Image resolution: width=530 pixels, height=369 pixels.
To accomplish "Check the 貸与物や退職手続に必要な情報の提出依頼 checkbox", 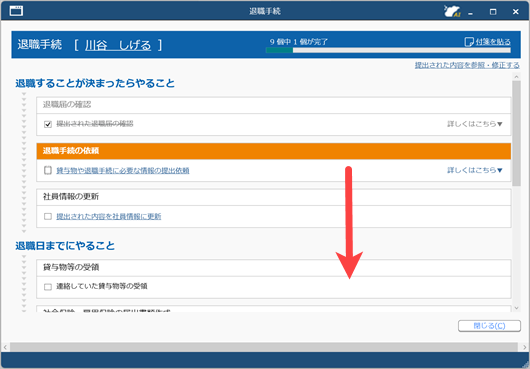I will click(48, 170).
